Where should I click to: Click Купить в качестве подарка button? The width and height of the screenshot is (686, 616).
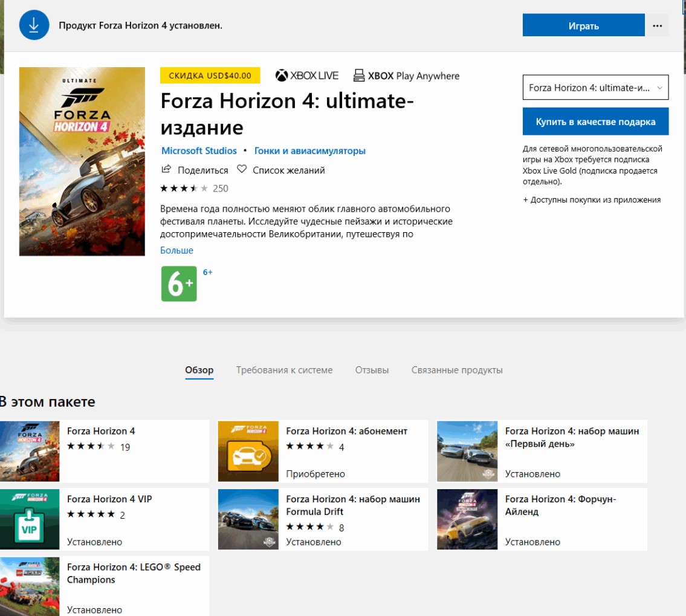595,122
